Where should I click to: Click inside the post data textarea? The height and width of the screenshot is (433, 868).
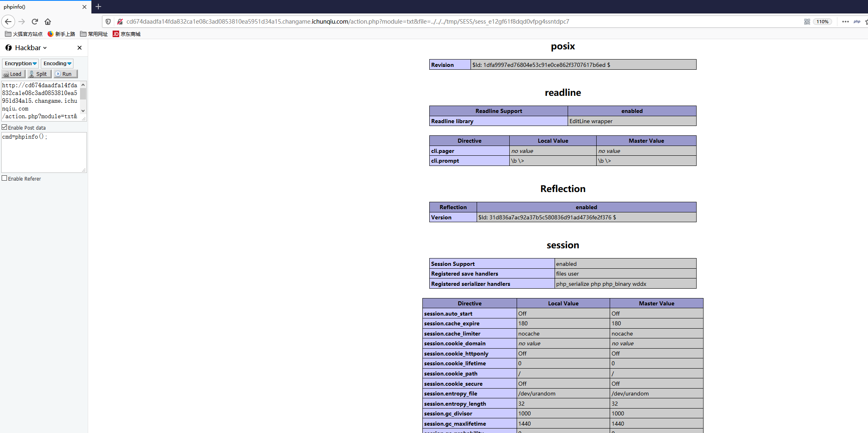click(43, 152)
